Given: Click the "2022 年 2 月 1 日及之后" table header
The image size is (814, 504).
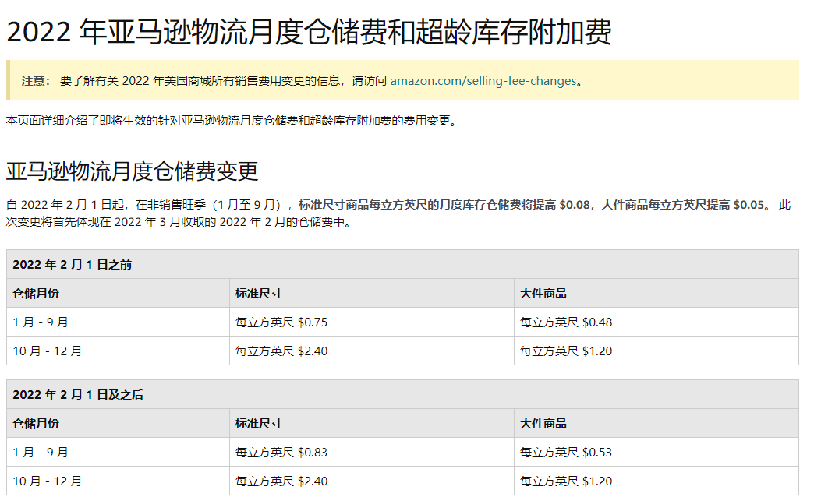Looking at the screenshot, I should coord(78,395).
